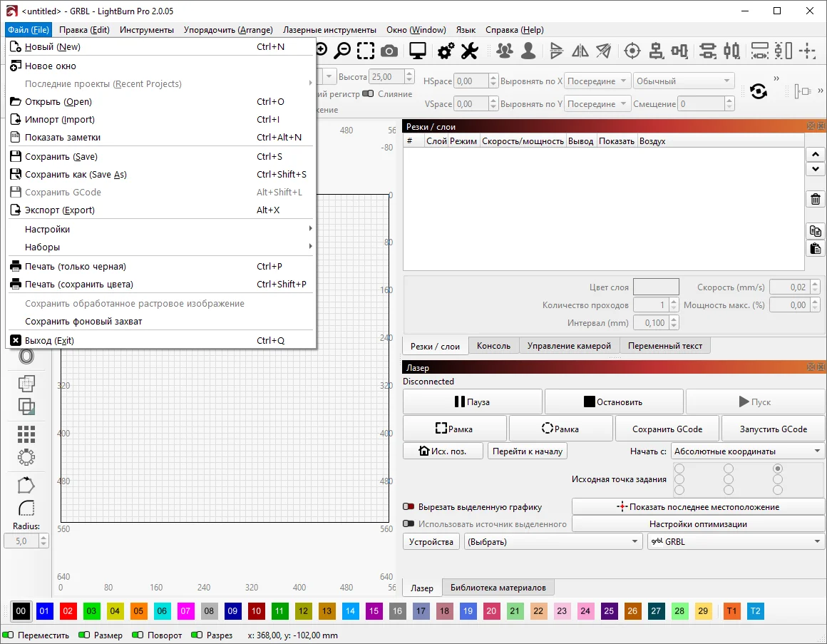Open 'Абсолютные координаты' start-from dropdown
The height and width of the screenshot is (644, 827).
747,451
